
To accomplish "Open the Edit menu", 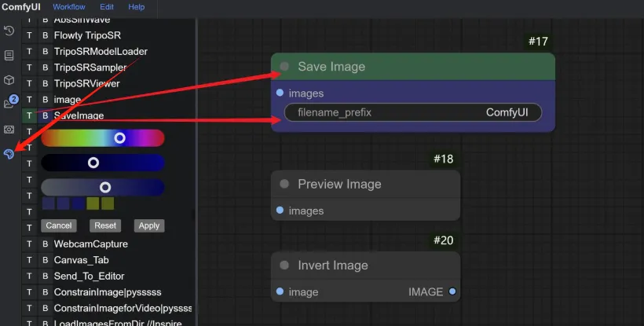I will pos(107,7).
